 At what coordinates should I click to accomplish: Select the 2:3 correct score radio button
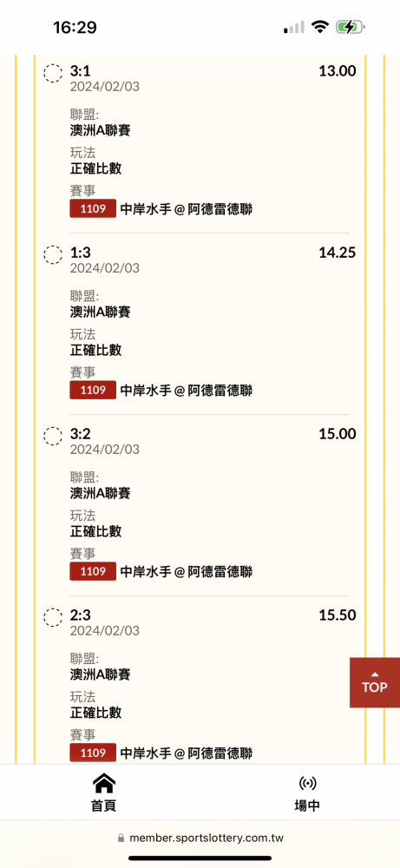[53, 617]
